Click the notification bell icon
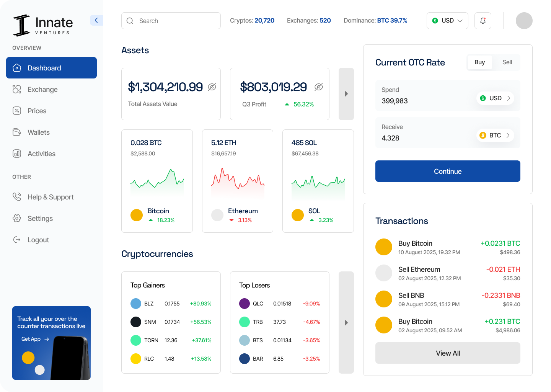This screenshot has height=392, width=551. (x=483, y=21)
